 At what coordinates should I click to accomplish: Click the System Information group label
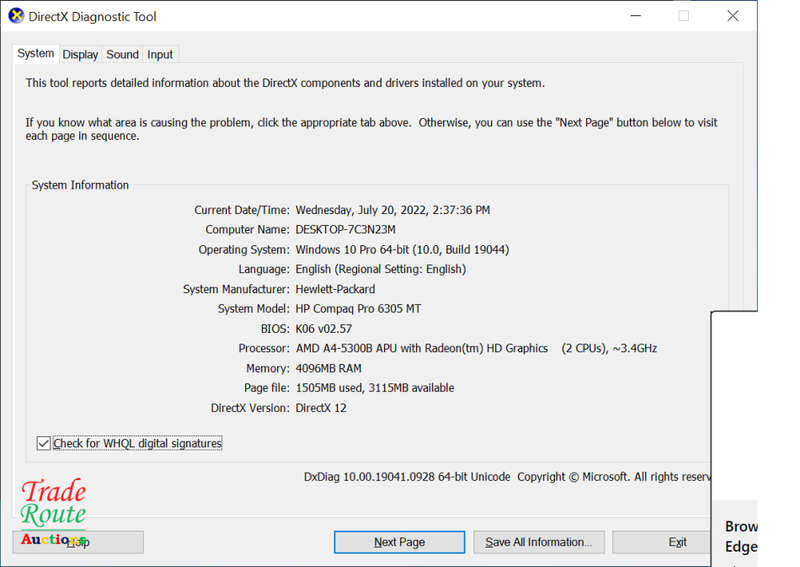80,185
